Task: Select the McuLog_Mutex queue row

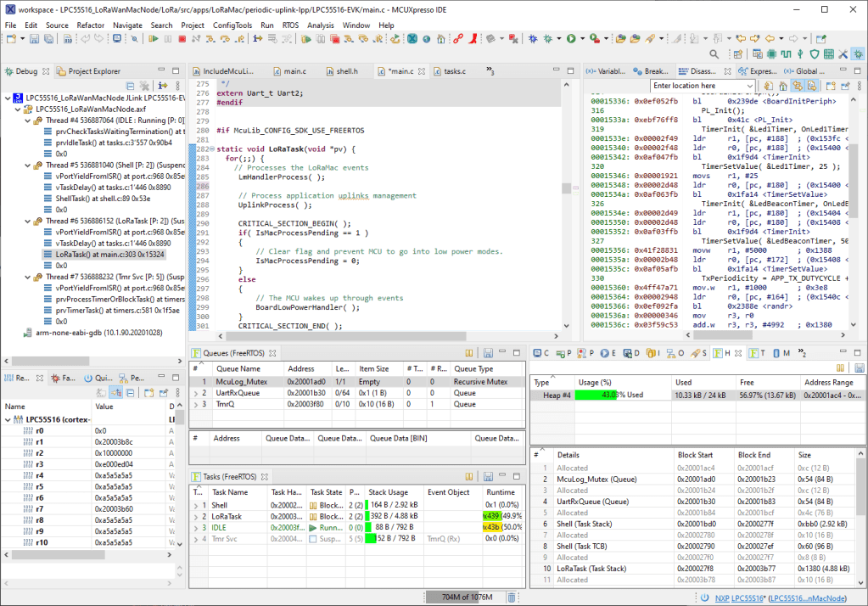Action: point(240,382)
